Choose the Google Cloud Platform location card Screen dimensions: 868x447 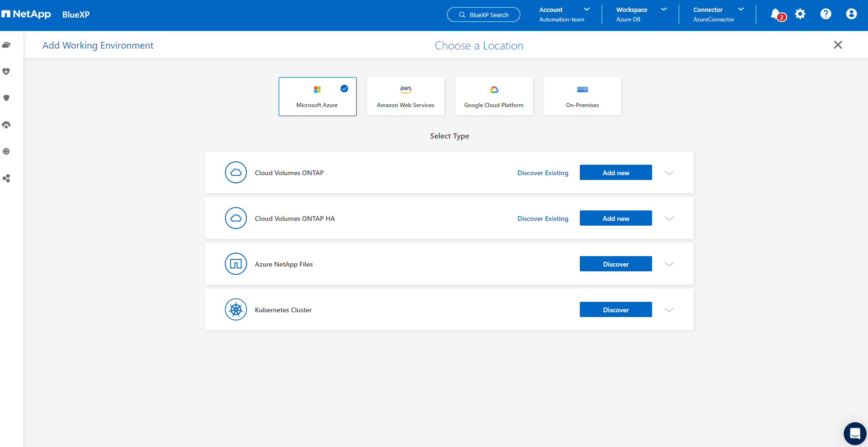coord(494,97)
